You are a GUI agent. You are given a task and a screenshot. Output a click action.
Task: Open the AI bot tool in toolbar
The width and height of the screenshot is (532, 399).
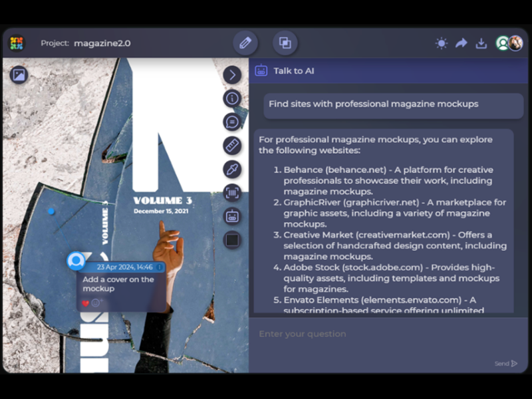[232, 217]
